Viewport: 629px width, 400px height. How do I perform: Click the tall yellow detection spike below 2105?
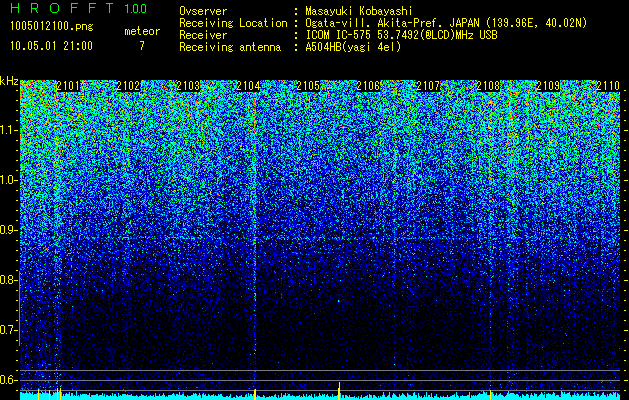tap(339, 391)
